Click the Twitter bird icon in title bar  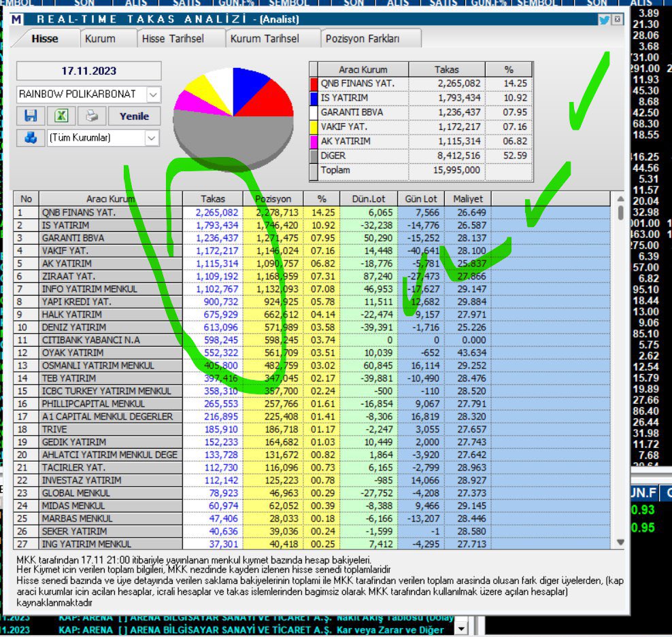tap(604, 20)
